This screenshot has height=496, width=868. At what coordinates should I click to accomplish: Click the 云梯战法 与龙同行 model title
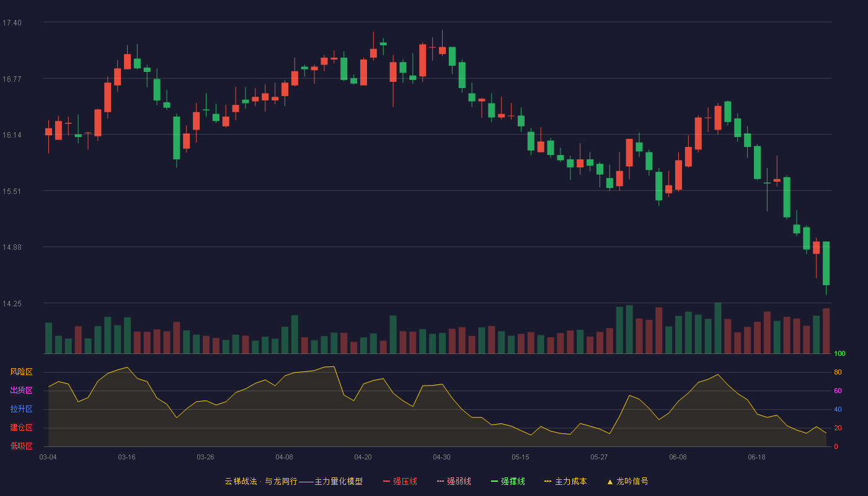[293, 481]
